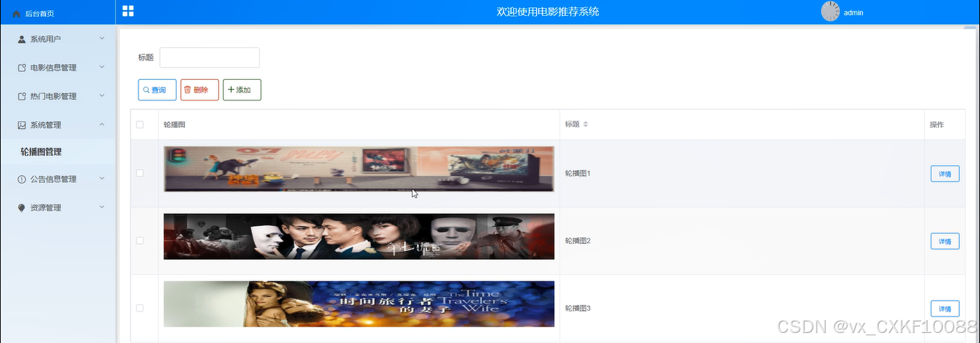The width and height of the screenshot is (980, 343).
Task: Expand the 热门电影管理 chevron
Action: coord(102,95)
